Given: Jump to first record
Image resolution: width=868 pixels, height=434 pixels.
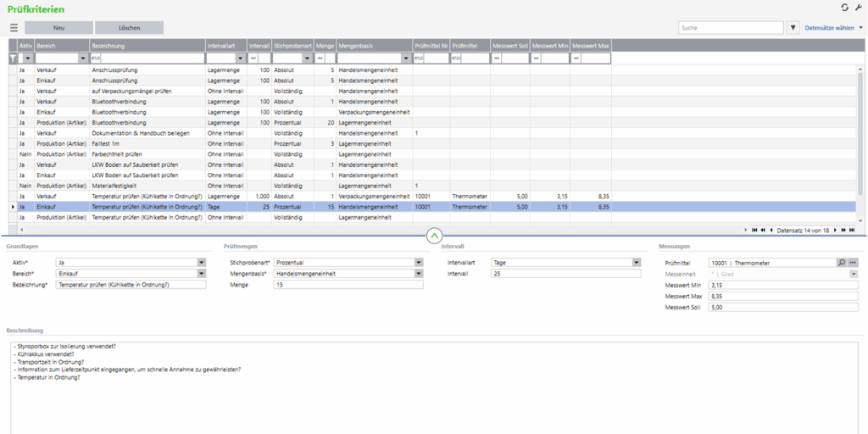Looking at the screenshot, I should pyautogui.click(x=754, y=230).
